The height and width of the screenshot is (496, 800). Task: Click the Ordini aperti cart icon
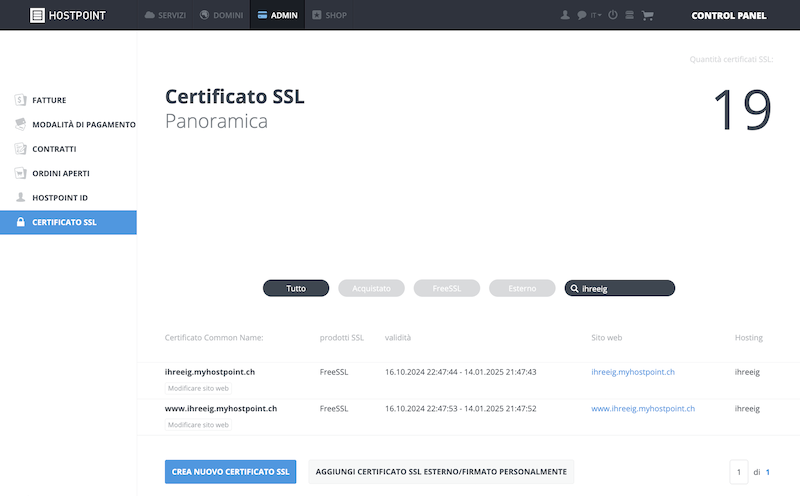(20, 173)
